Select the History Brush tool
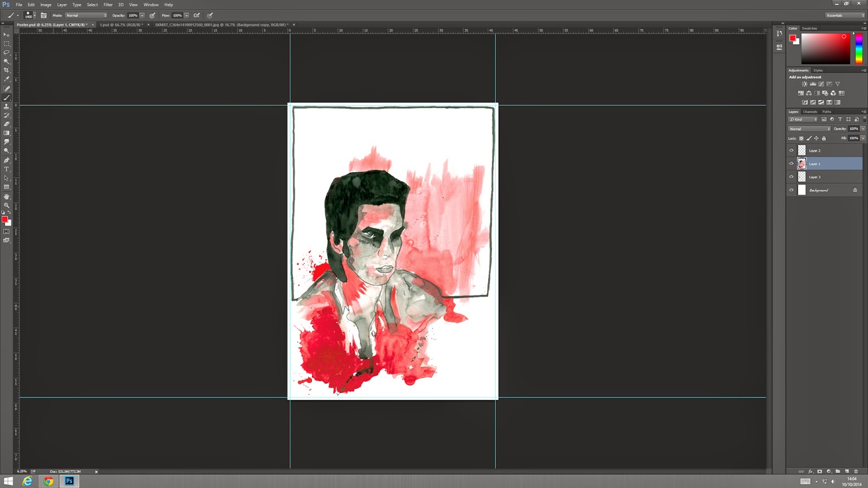The width and height of the screenshot is (868, 488). (7, 115)
